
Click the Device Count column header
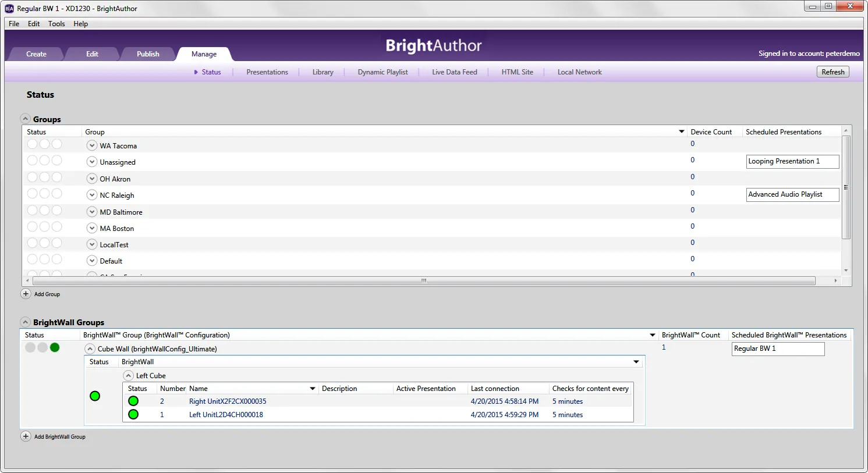coord(711,132)
